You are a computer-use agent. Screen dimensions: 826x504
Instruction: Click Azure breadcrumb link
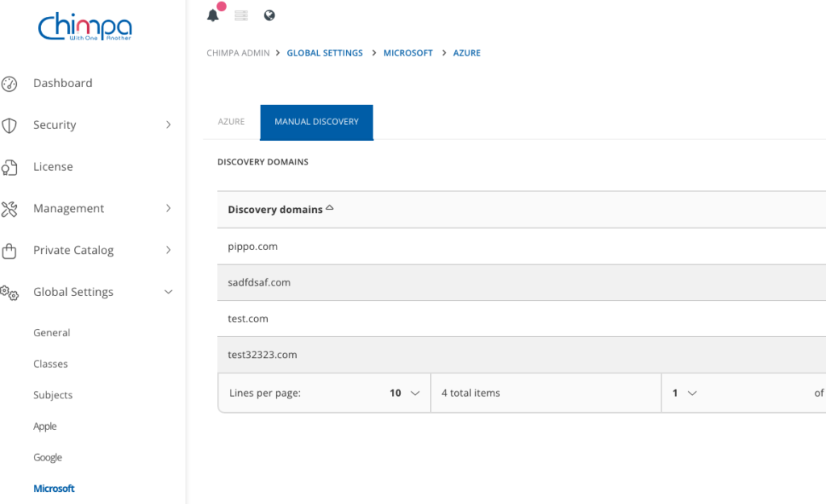467,52
